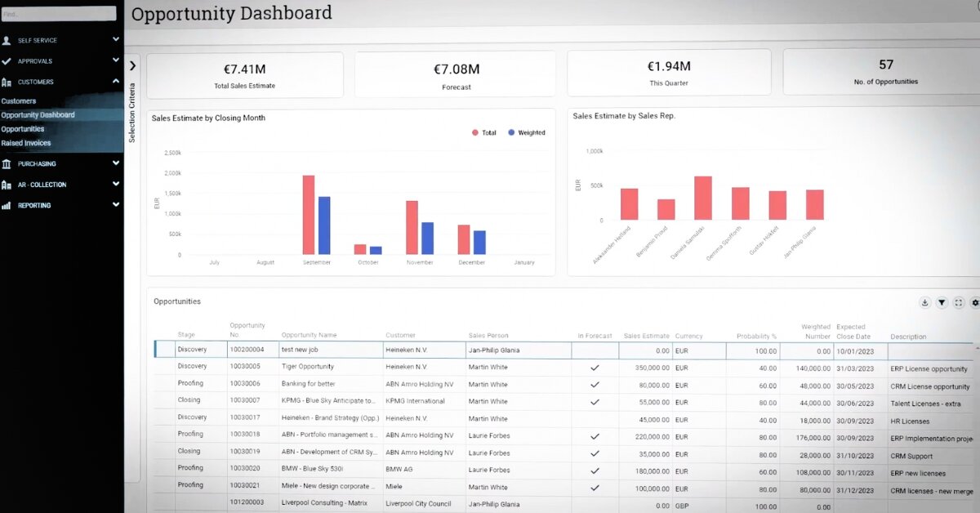Click the Purchasing bank building icon

click(x=7, y=164)
